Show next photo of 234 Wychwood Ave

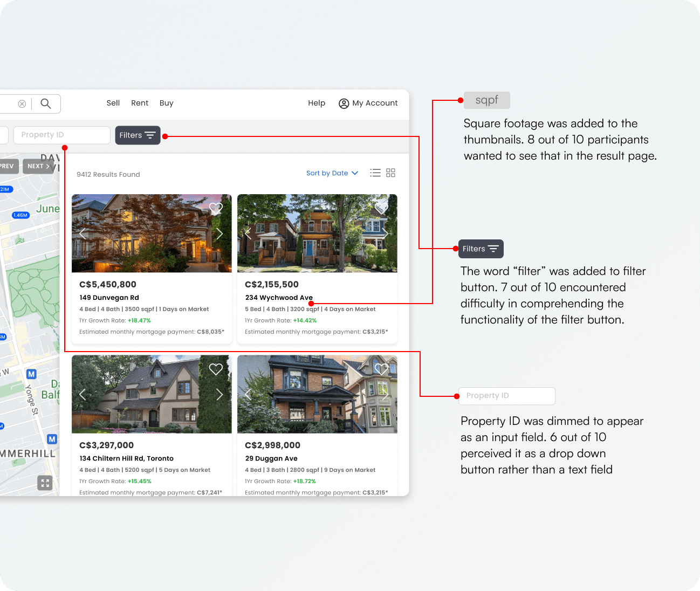point(386,233)
